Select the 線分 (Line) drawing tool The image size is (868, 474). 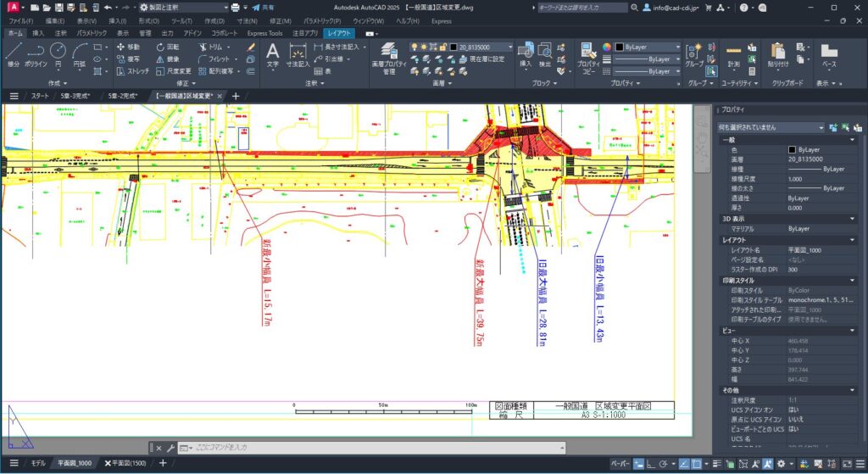[13, 53]
